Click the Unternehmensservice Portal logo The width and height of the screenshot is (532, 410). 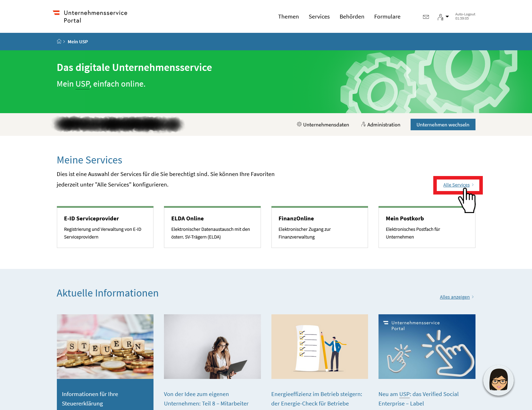(x=90, y=16)
